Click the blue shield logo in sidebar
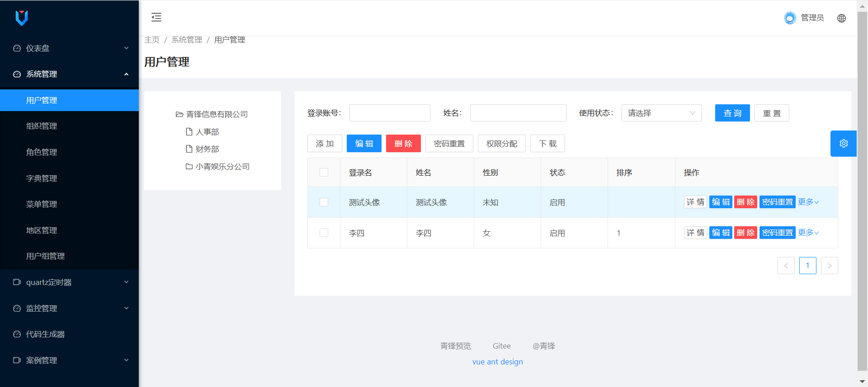This screenshot has width=868, height=387. point(22,18)
